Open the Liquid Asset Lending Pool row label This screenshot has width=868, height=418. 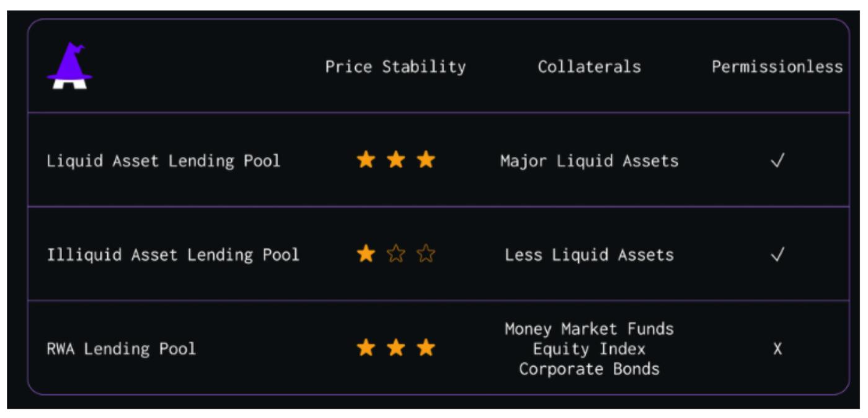click(163, 161)
